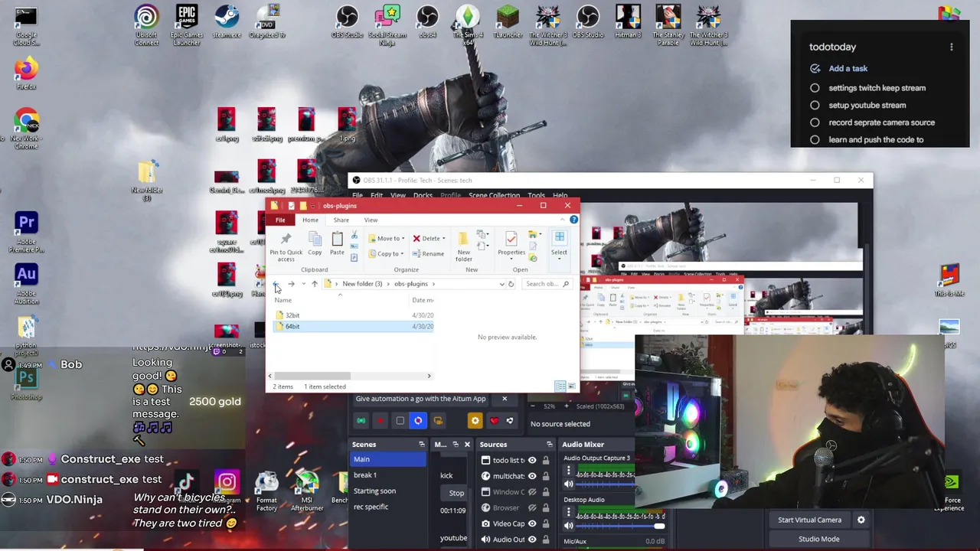The height and width of the screenshot is (551, 980).
Task: Open the OBS Tools menu
Action: [536, 196]
